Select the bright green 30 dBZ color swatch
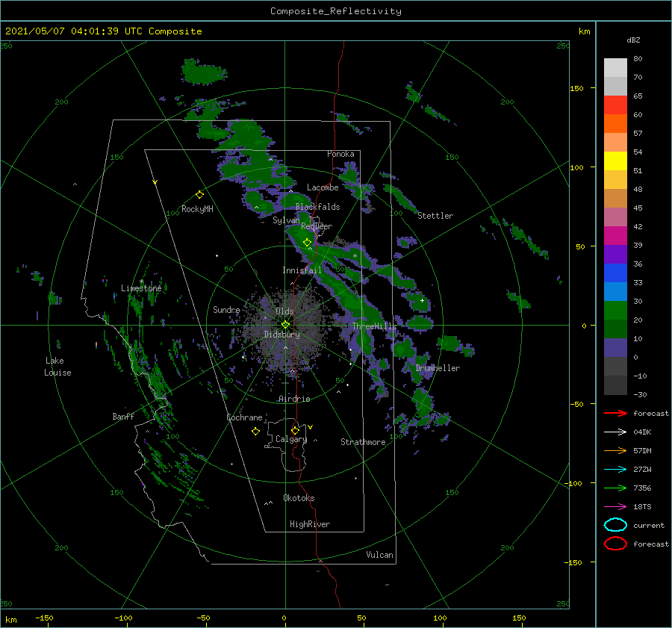 [x=615, y=311]
